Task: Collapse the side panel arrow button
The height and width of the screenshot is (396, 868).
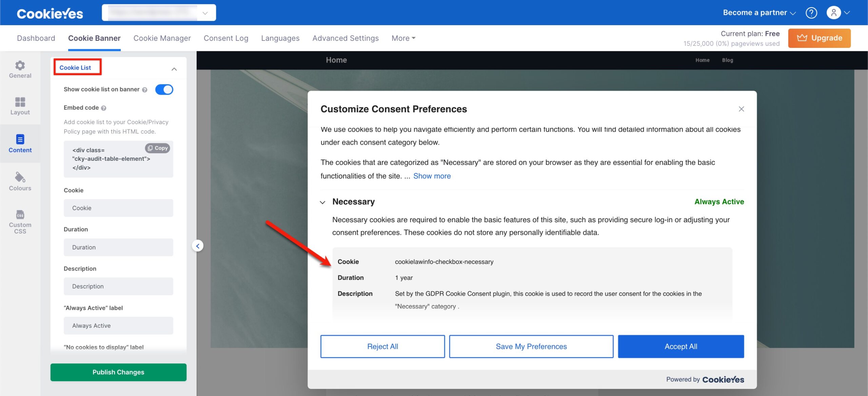Action: 198,246
